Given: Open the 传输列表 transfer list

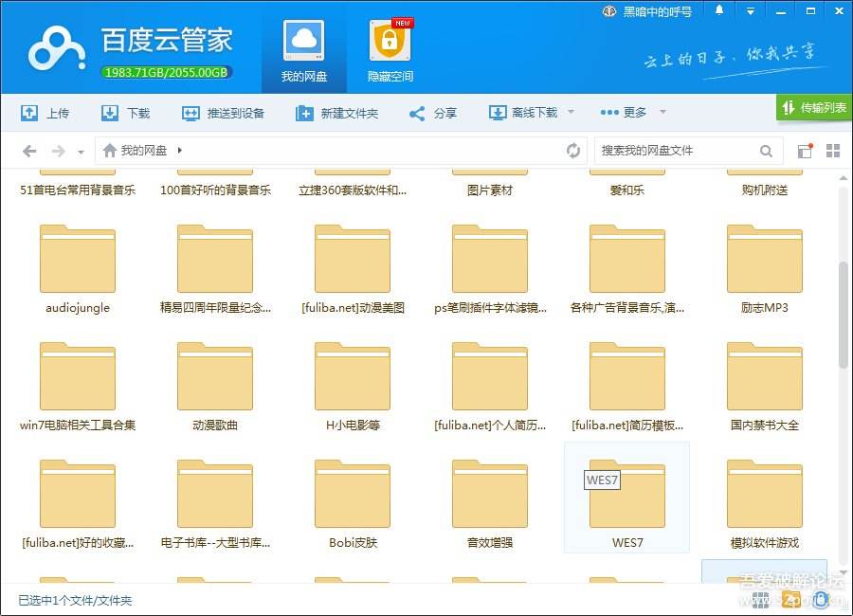Looking at the screenshot, I should 814,107.
